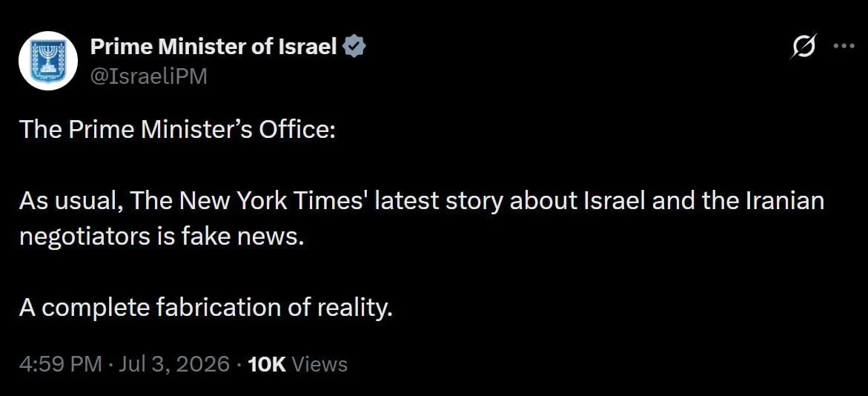This screenshot has height=396, width=868.
Task: Click the Views label beside 10K
Action: click(x=319, y=364)
